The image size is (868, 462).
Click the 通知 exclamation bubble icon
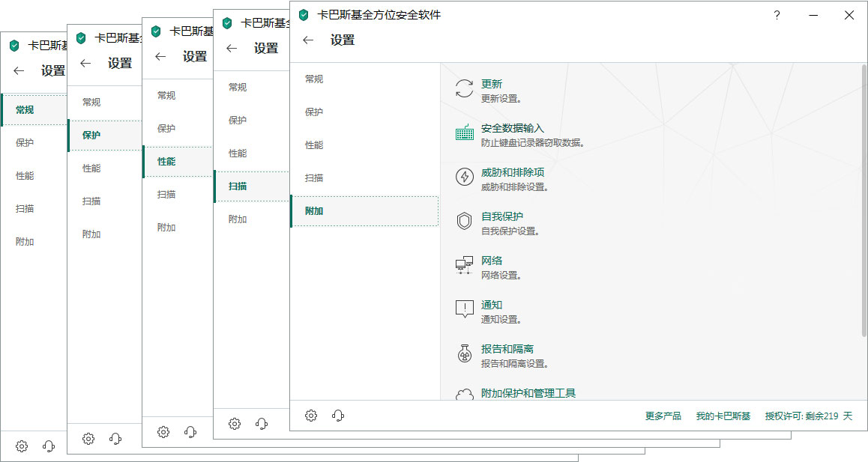[465, 309]
